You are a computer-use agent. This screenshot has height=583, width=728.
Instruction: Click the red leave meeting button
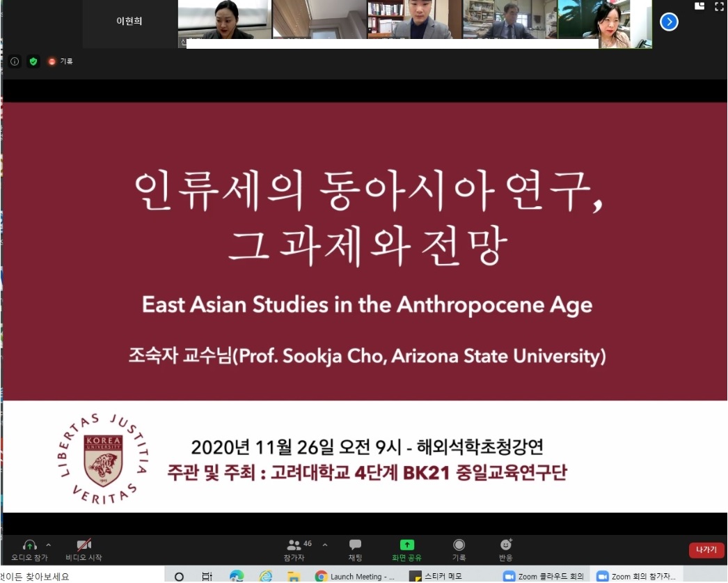pyautogui.click(x=706, y=550)
